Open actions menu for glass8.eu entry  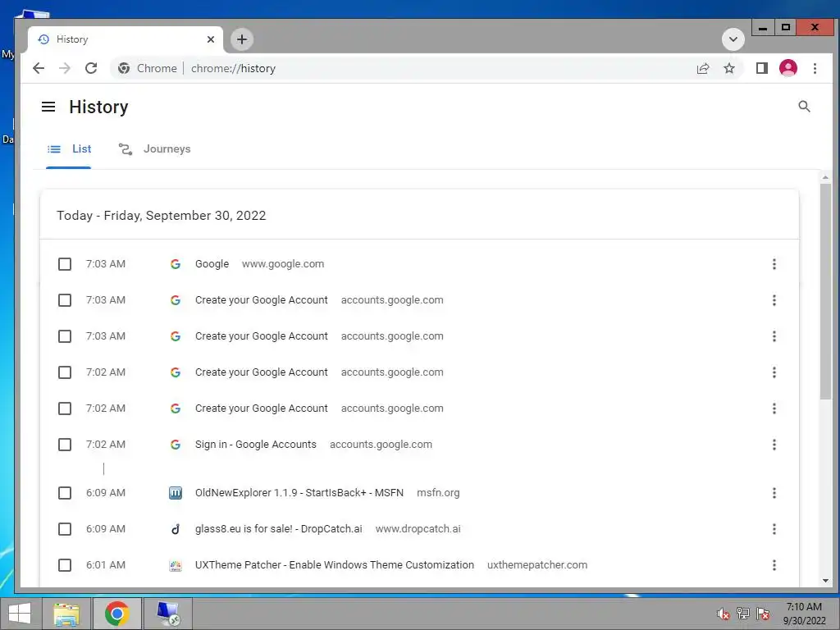click(774, 529)
